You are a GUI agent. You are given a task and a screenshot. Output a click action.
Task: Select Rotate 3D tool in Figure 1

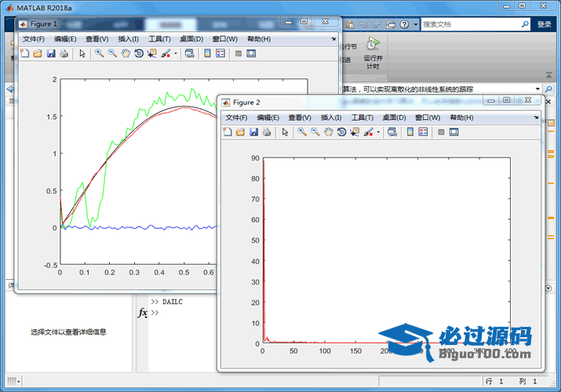coord(139,53)
